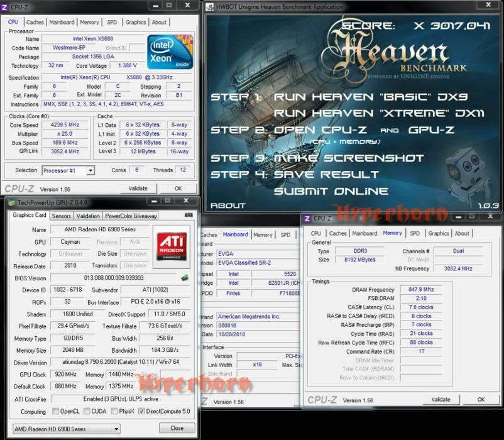Click the ATI CrossFire Enabled (3 GPUs) field
Image resolution: width=504 pixels, height=440 pixels.
coord(121,399)
